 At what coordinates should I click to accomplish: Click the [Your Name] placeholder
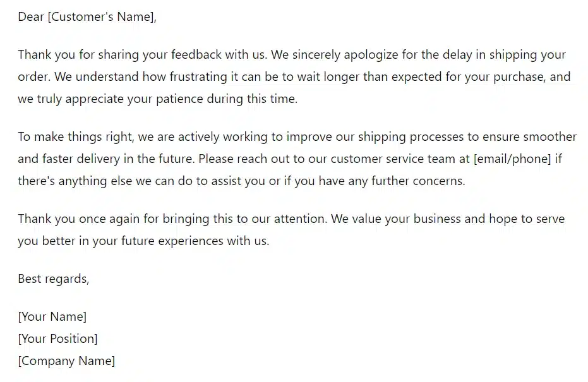coord(52,316)
